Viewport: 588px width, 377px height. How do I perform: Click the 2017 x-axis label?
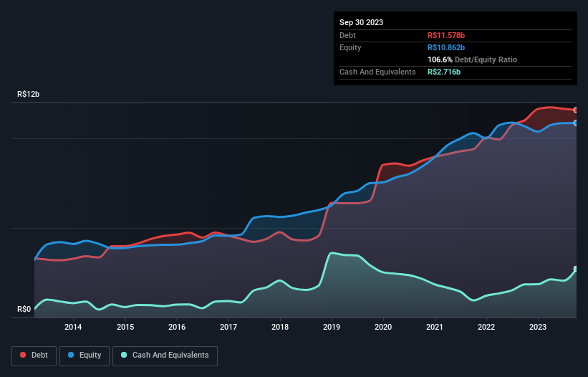[228, 327]
